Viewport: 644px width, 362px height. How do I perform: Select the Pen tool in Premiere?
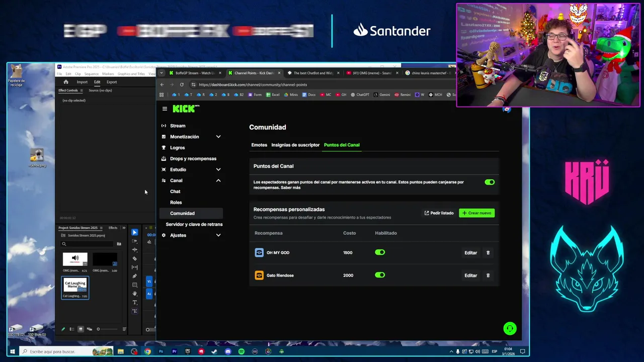pyautogui.click(x=134, y=276)
